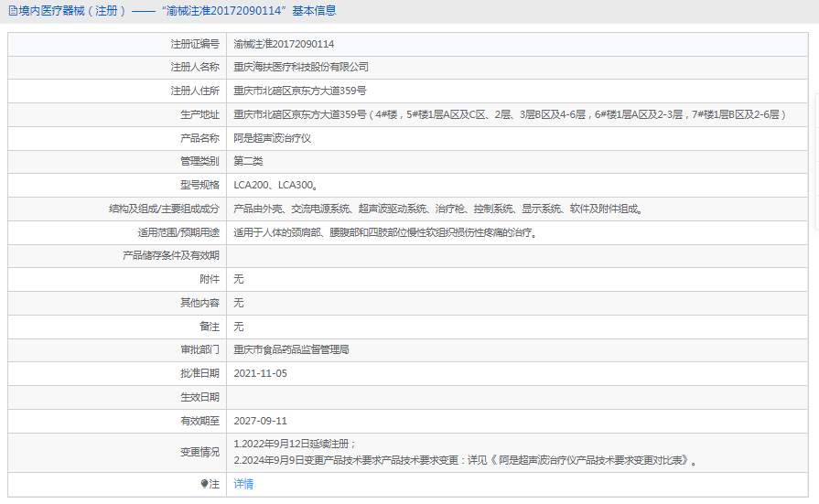The width and height of the screenshot is (819, 504).
Task: Click the 生效日期 label
Action: point(200,398)
